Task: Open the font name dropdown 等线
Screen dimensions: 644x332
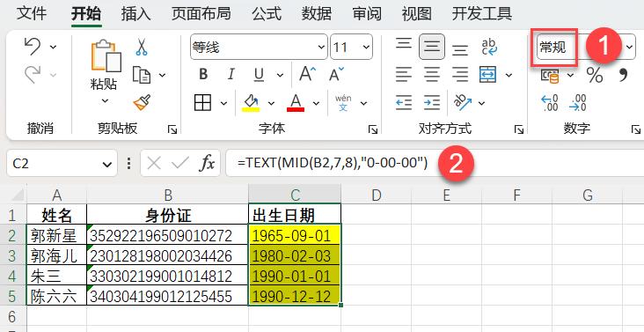Action: click(x=322, y=47)
